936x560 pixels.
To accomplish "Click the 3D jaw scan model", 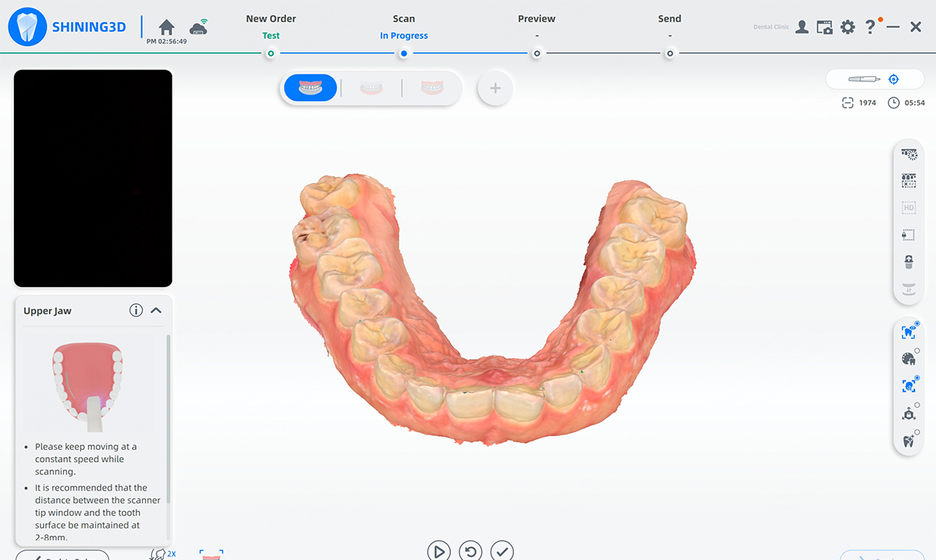I will [493, 310].
